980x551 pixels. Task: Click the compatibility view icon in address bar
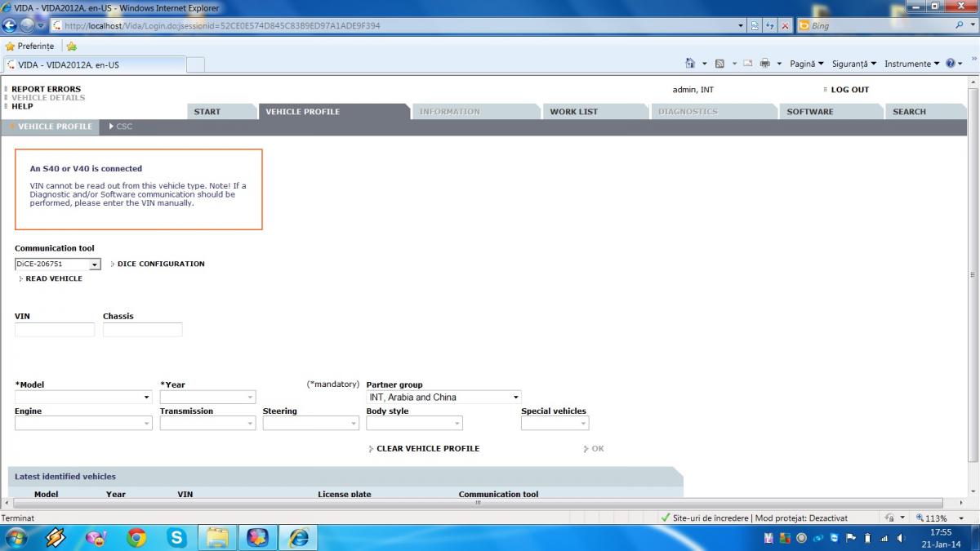pyautogui.click(x=755, y=25)
